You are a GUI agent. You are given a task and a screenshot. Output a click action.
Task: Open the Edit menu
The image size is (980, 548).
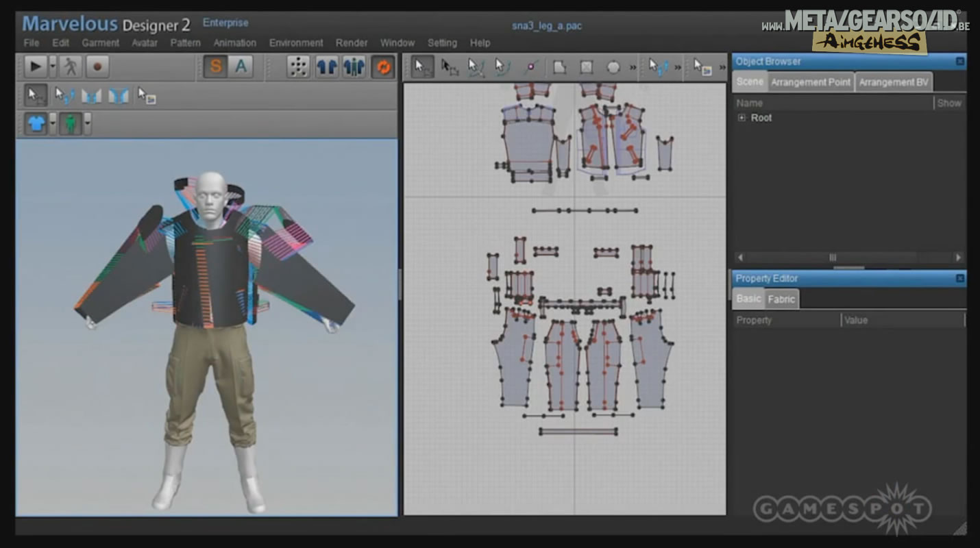[x=60, y=42]
